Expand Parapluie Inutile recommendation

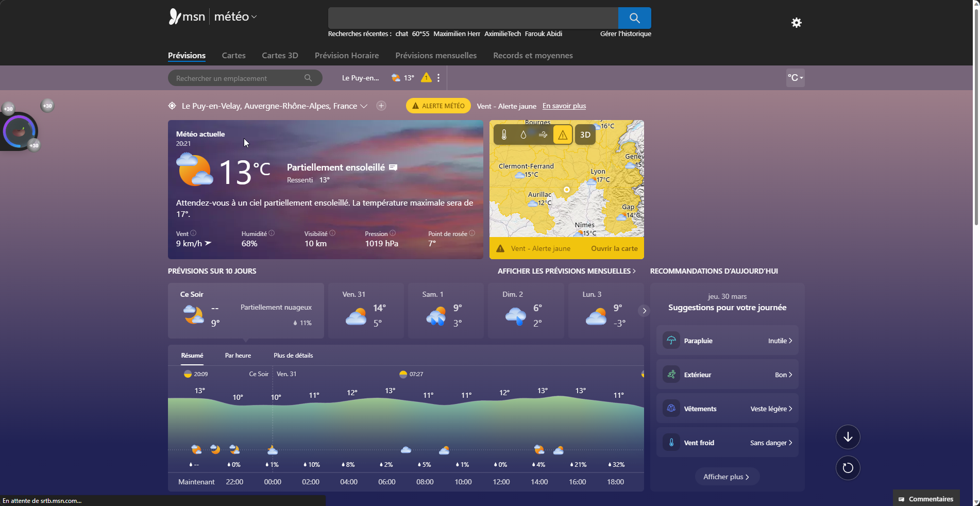(727, 340)
